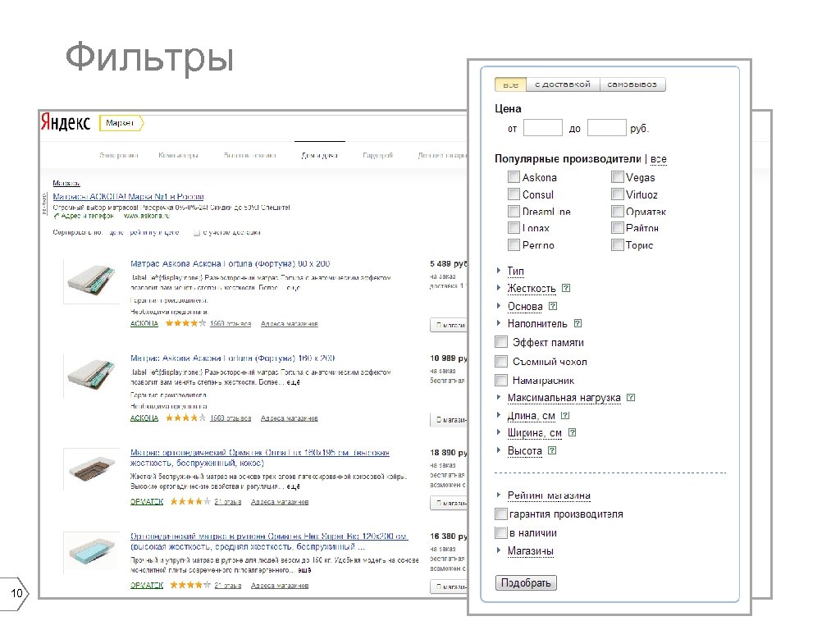Expand the Тип filter
840x630 pixels.
[x=515, y=271]
